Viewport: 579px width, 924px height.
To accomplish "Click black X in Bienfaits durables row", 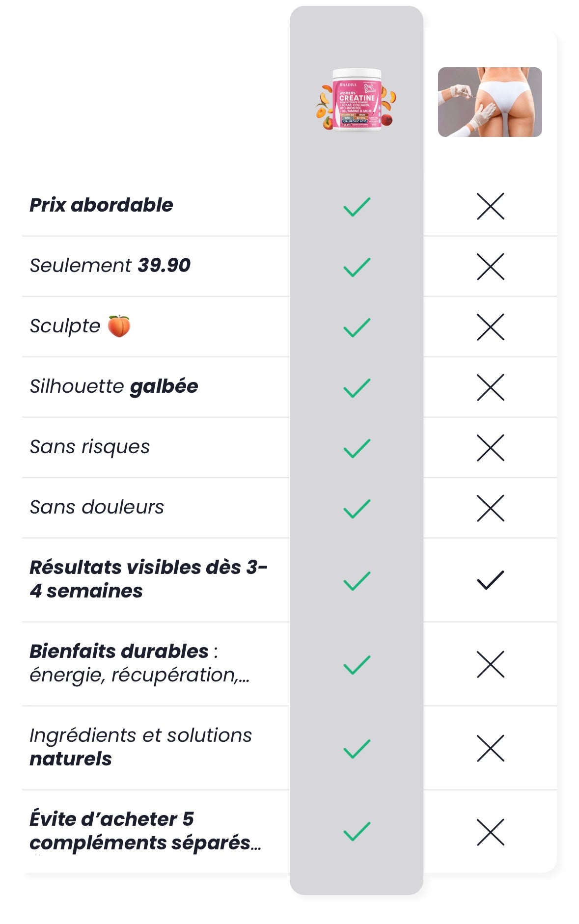I will point(490,664).
